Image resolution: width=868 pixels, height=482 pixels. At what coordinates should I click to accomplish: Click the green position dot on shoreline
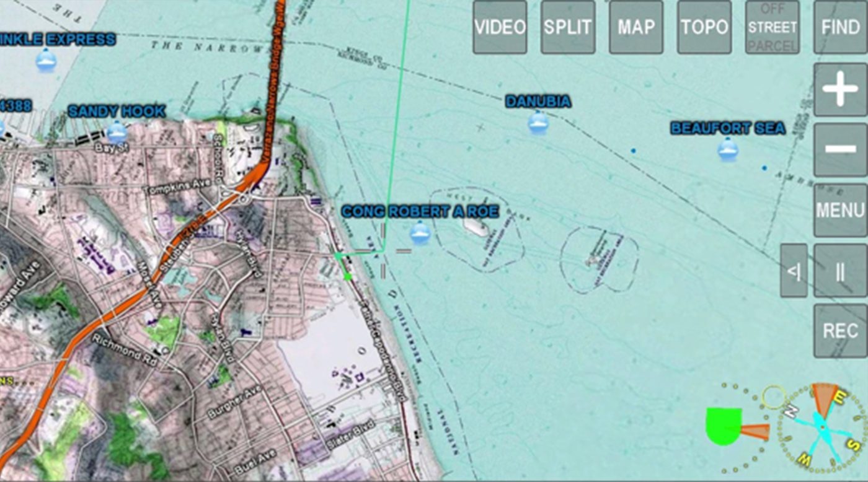pos(348,276)
